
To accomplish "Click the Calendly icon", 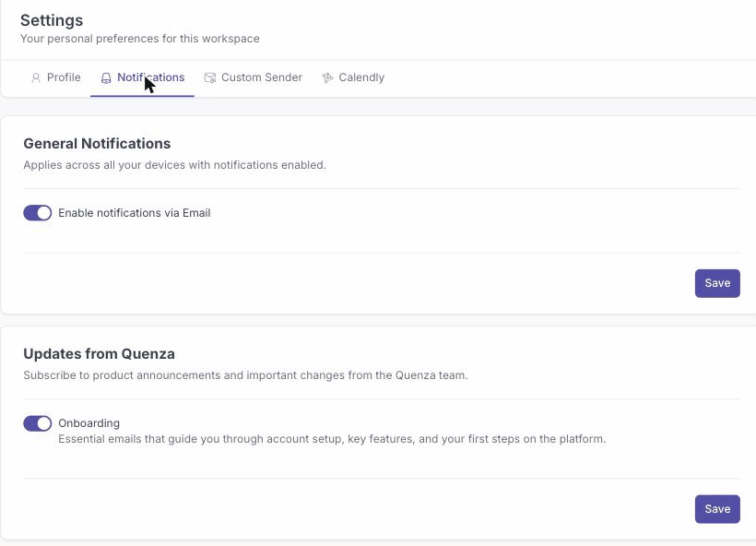I will coord(328,77).
